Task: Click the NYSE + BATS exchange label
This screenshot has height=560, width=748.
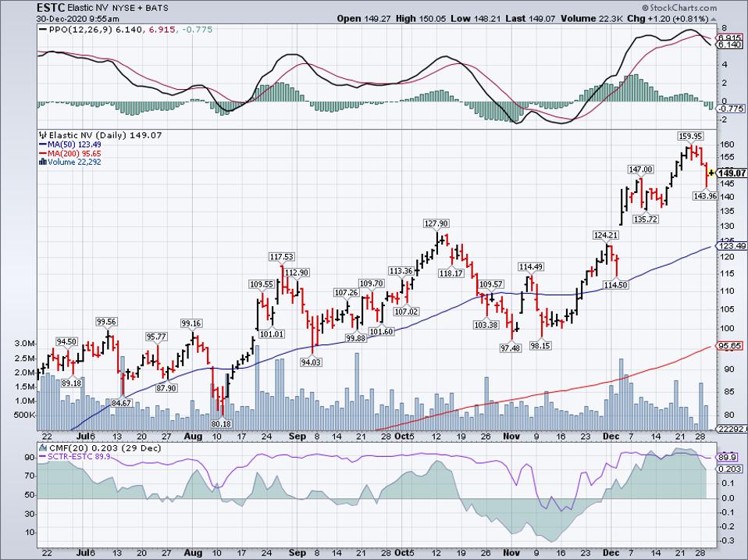Action: click(x=141, y=8)
